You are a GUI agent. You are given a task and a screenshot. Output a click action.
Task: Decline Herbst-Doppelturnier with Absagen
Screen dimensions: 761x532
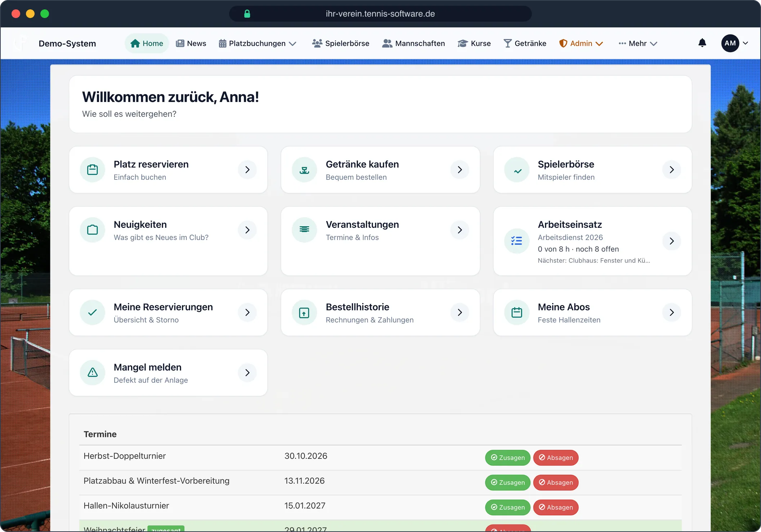556,458
